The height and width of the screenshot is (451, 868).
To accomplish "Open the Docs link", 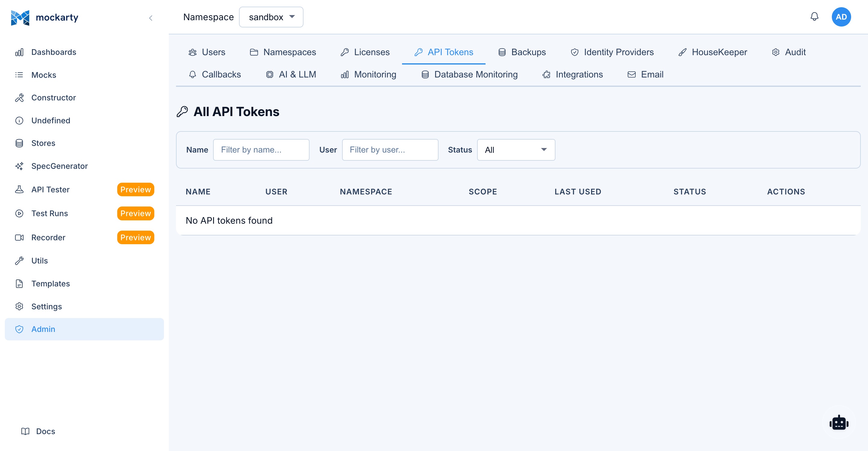I will 38,431.
